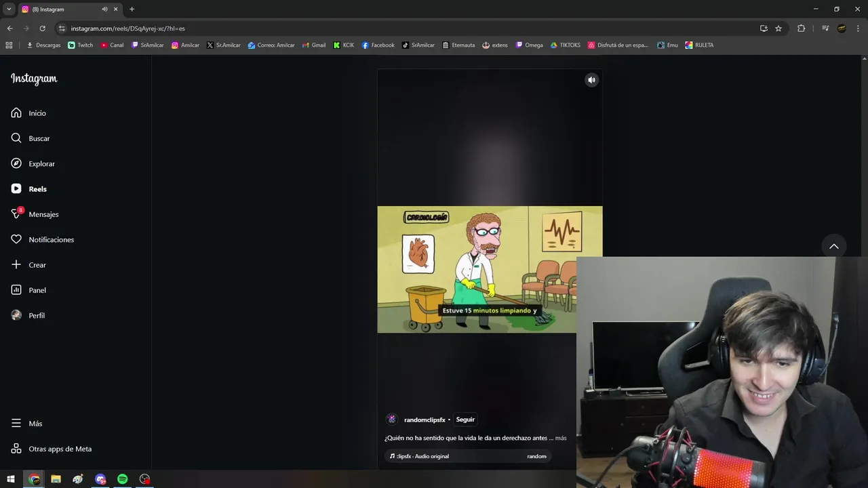Open OBS Studio from the taskbar

144,479
